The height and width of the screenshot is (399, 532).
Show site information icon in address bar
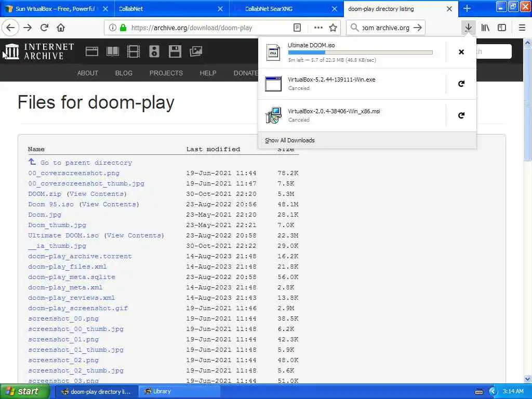113,28
